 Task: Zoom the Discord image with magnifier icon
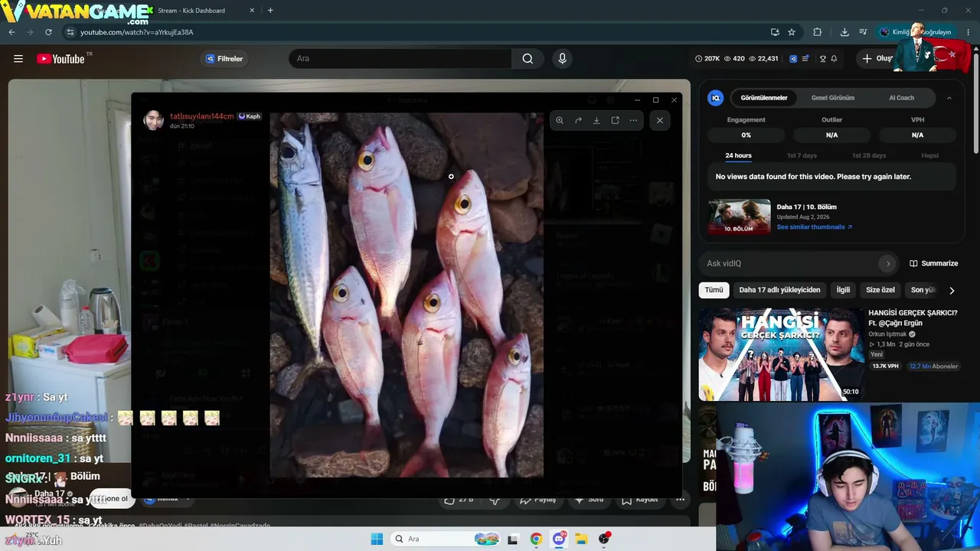[560, 120]
